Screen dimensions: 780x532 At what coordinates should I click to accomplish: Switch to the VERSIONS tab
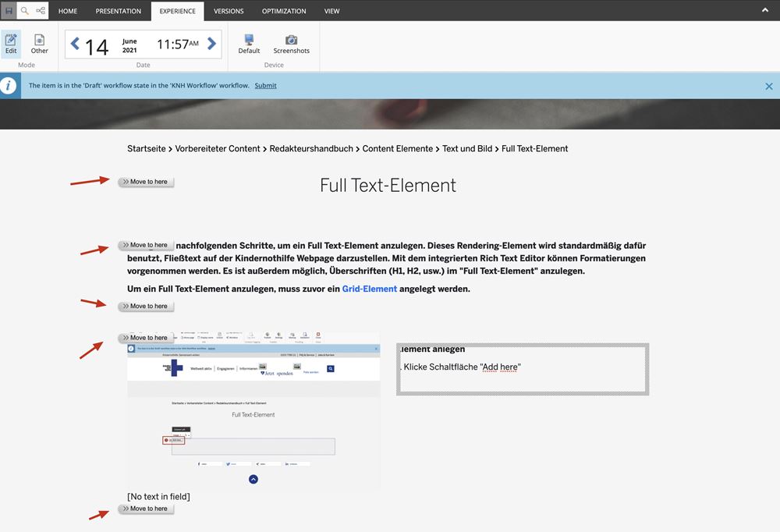229,11
